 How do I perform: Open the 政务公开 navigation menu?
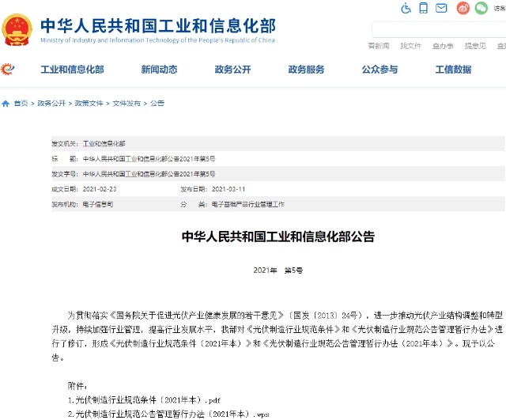232,70
